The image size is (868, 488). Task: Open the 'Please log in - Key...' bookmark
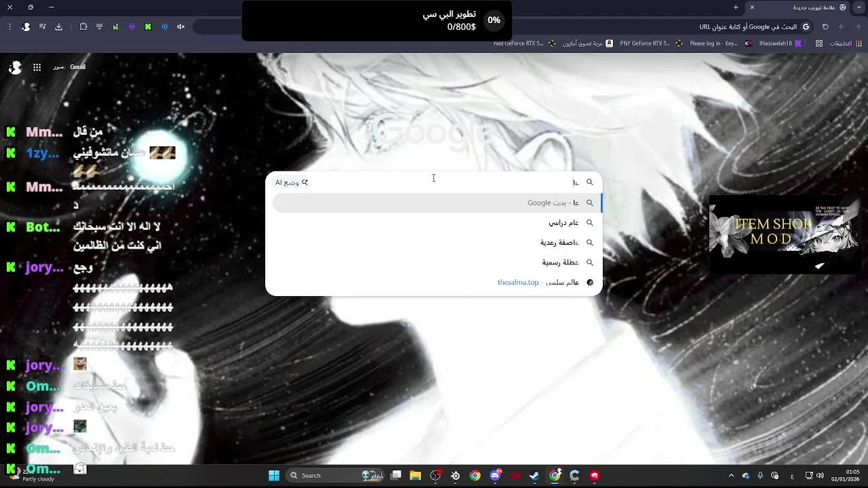click(x=721, y=43)
